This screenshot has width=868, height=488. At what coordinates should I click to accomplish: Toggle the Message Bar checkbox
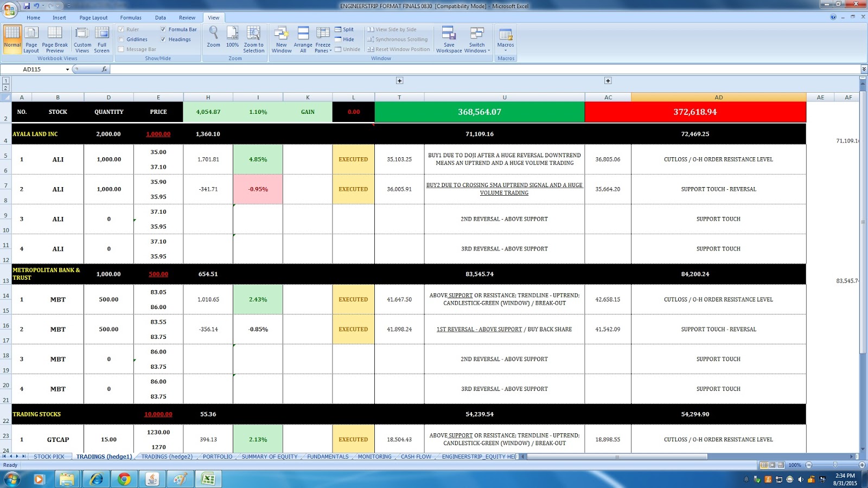coord(121,49)
